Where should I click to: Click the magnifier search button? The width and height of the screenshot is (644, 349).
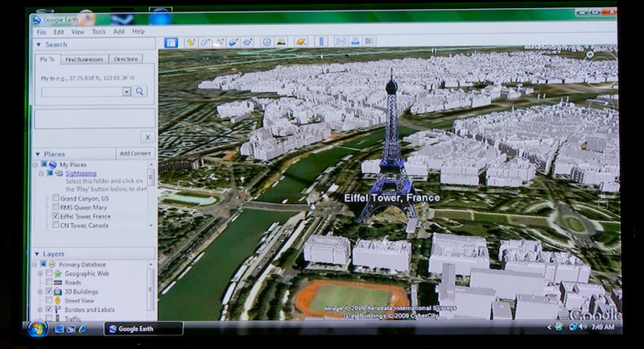(139, 91)
